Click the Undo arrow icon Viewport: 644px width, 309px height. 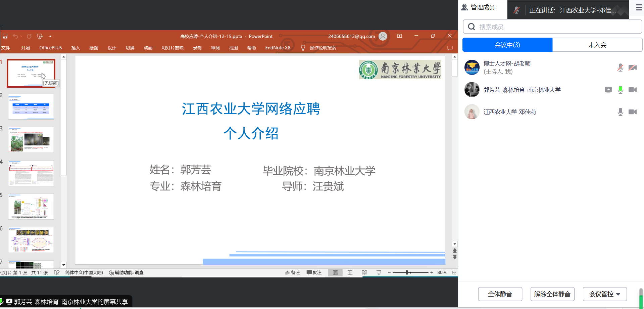coord(15,36)
